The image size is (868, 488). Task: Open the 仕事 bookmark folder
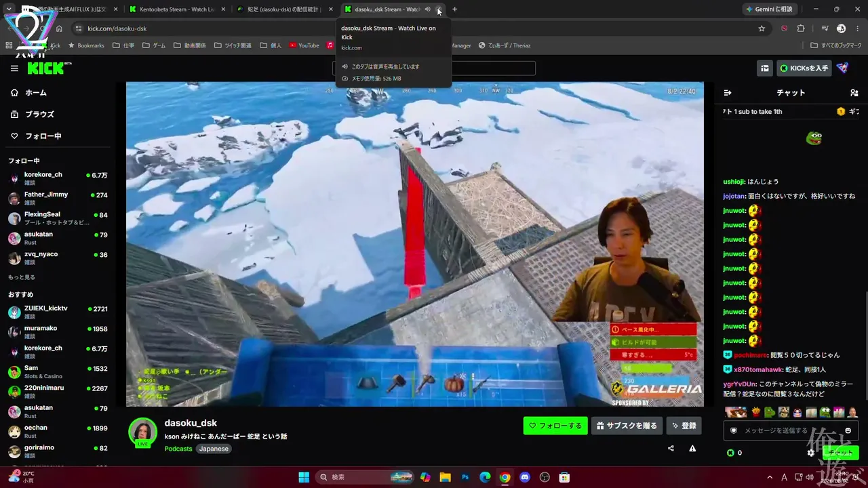[x=123, y=45]
